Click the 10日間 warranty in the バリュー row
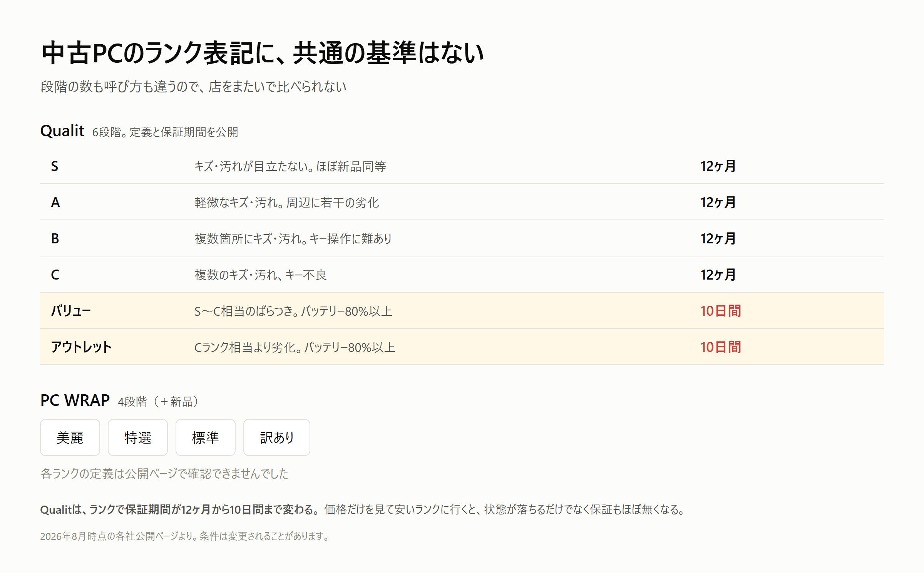The width and height of the screenshot is (924, 573). tap(721, 311)
